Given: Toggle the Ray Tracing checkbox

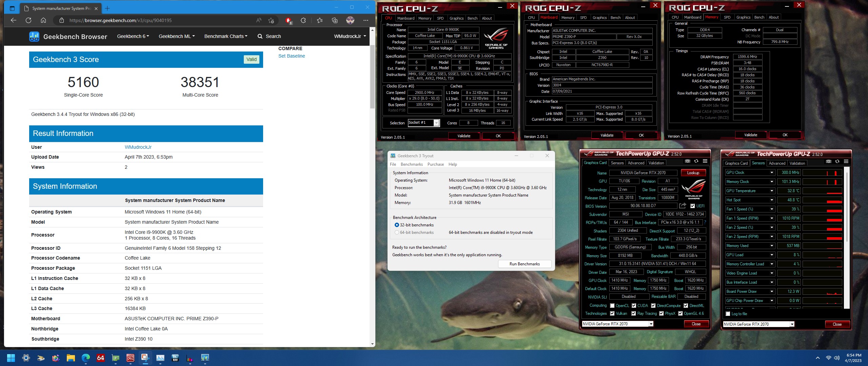Looking at the screenshot, I should [x=633, y=313].
